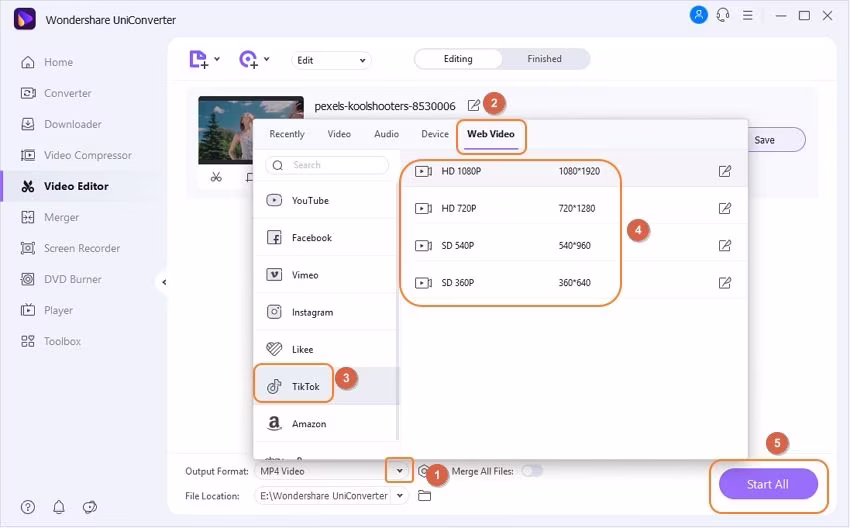Choose SD 360P 360*640 preset
Viewport: 850px width, 528px height.
point(574,282)
